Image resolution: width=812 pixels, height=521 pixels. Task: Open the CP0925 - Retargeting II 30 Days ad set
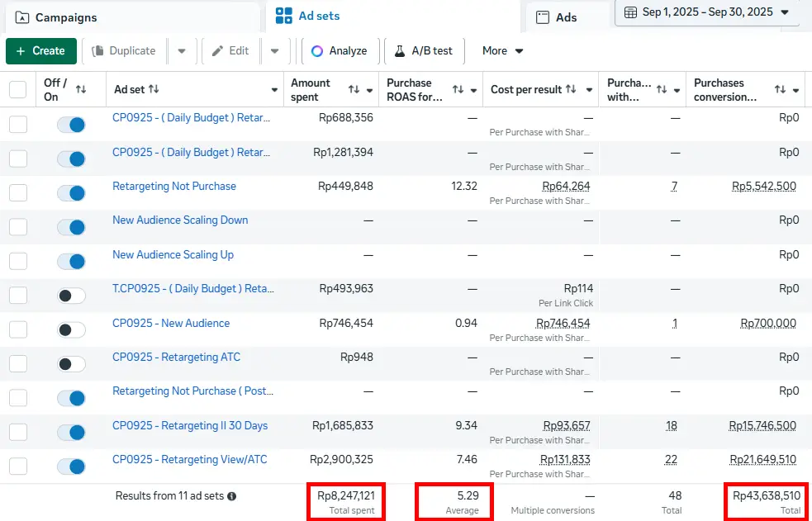point(190,426)
